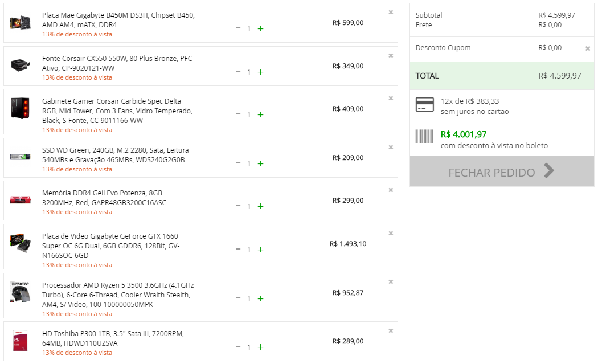Decrease quantity of Placa Mãe Gigabyte B450M
Viewport: 598px width, 364px height.
point(239,28)
